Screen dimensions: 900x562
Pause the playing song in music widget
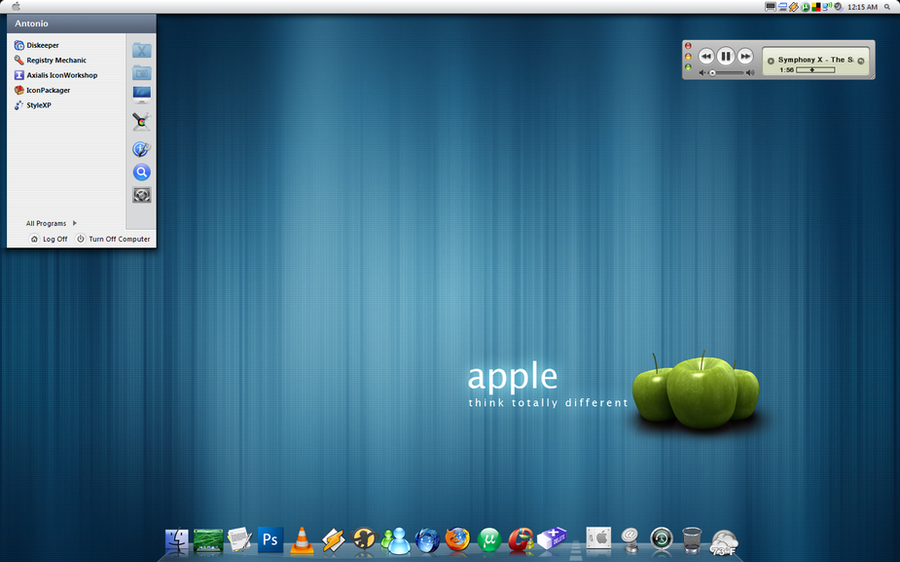(726, 56)
